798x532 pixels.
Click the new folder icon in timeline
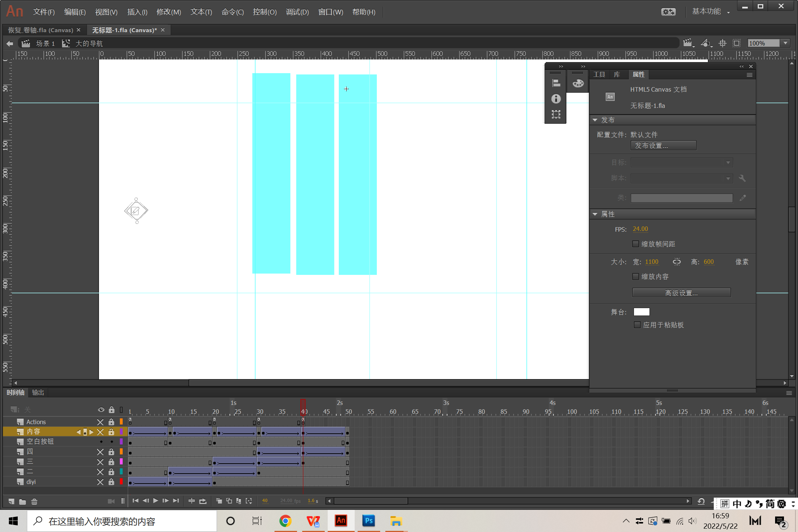coord(23,501)
